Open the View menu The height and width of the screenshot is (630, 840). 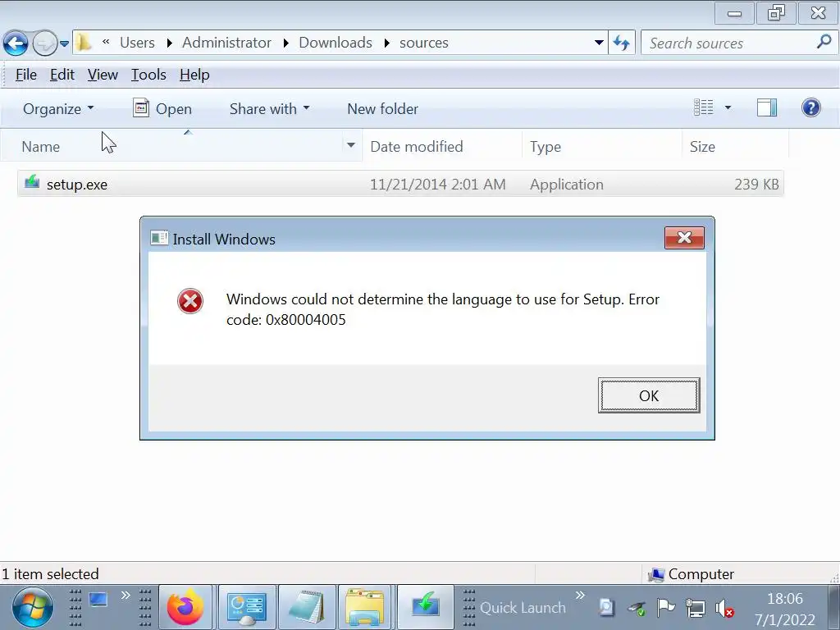(103, 75)
